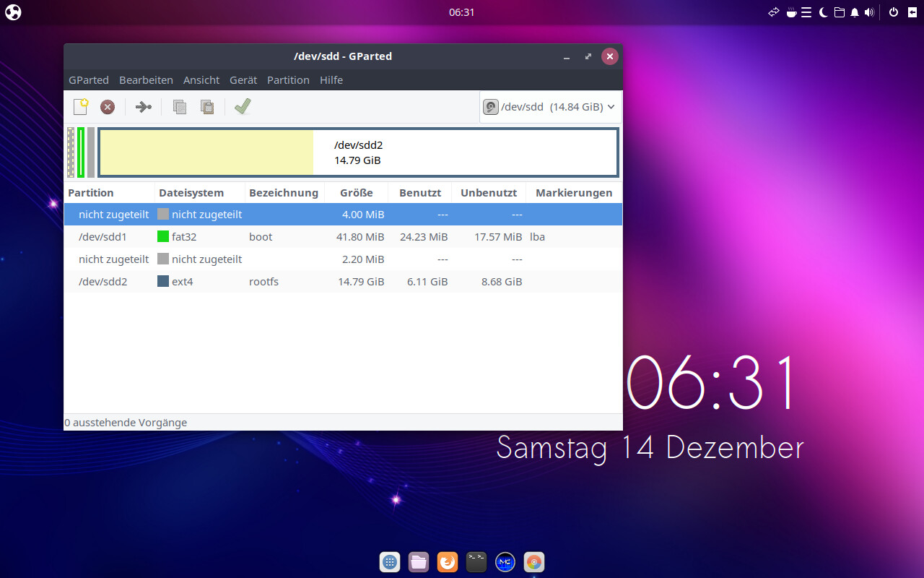Select the Resize/Move arrow toolbar icon
924x578 pixels.
pyautogui.click(x=144, y=107)
